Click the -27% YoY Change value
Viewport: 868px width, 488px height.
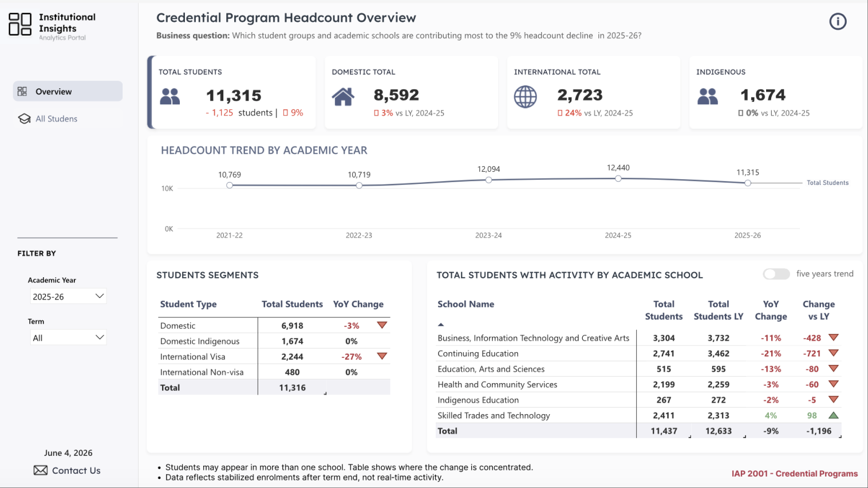352,356
